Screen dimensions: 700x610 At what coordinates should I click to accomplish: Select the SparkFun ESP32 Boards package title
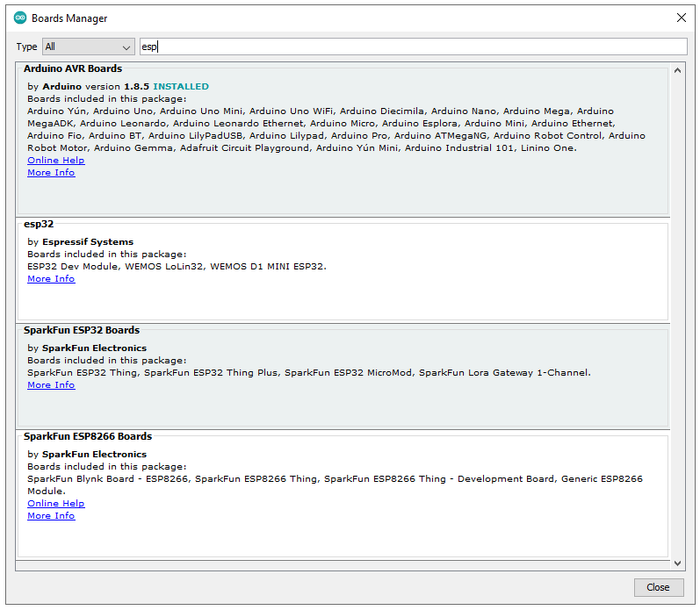coord(82,330)
